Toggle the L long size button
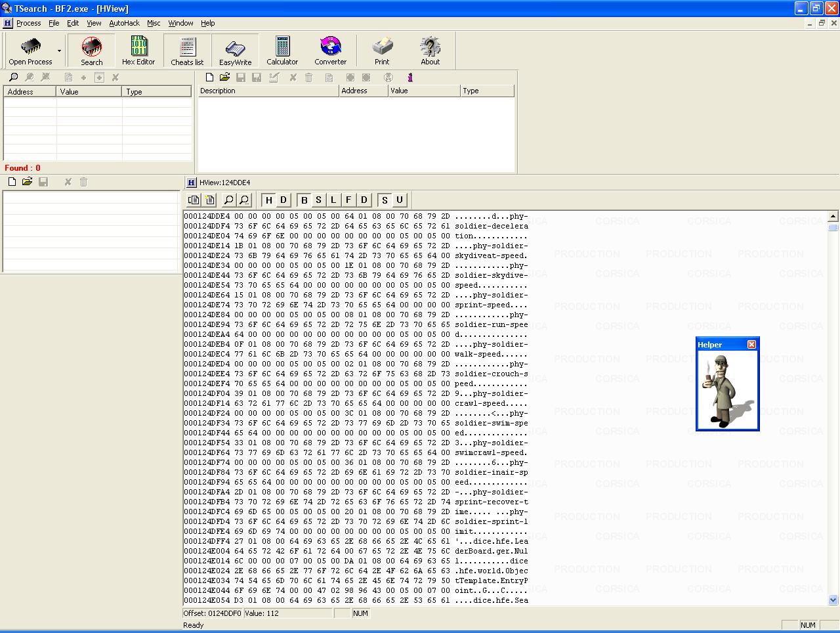This screenshot has height=633, width=840. tap(333, 200)
